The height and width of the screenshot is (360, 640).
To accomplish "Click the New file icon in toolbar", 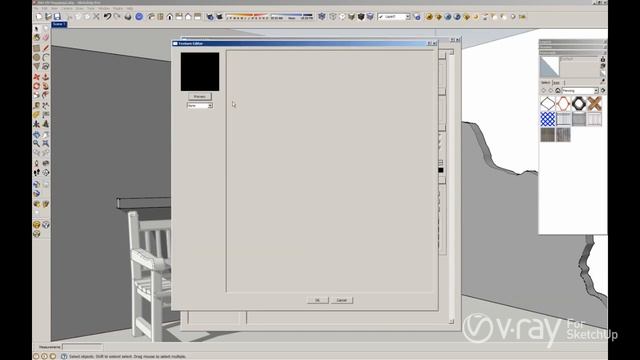I will click(x=39, y=17).
